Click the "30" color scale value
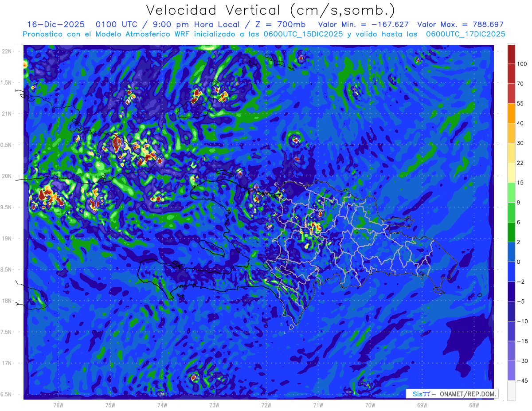This screenshot has width=532, height=411. click(x=520, y=143)
